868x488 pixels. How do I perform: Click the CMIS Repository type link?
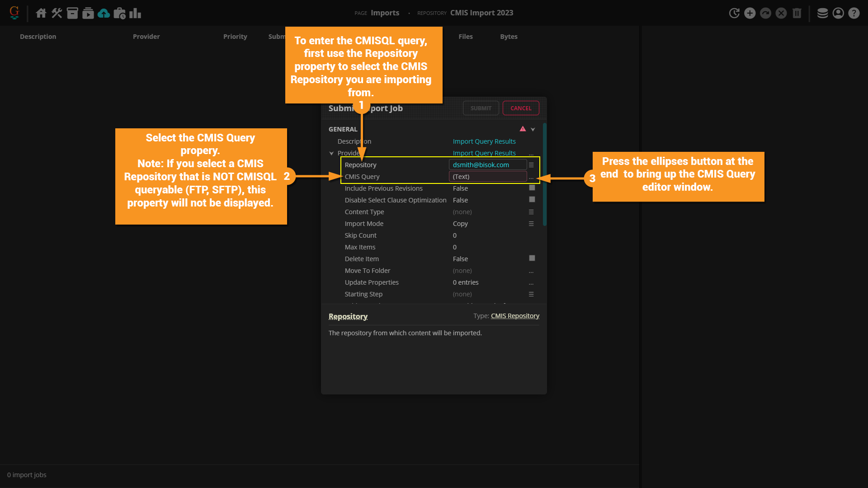[515, 316]
